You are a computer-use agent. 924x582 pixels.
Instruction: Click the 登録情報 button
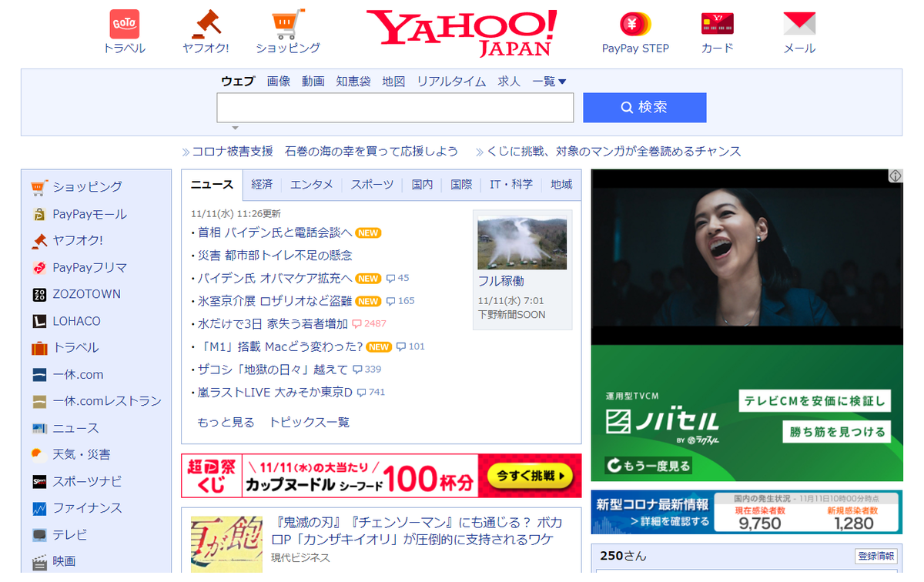pos(875,556)
